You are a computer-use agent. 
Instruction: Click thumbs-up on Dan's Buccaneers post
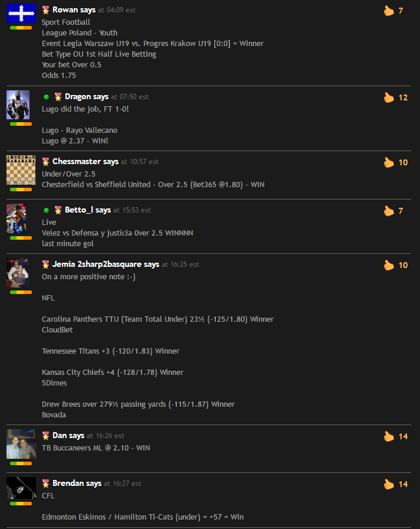tap(389, 436)
